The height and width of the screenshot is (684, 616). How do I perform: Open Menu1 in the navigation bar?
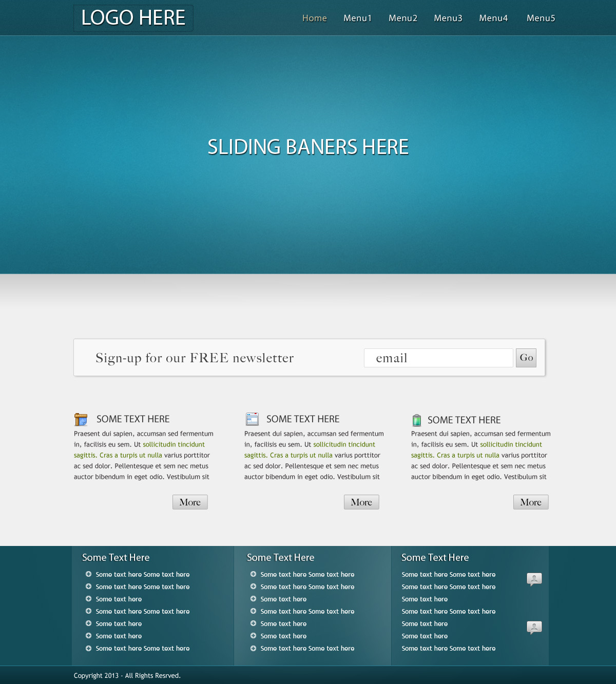click(357, 18)
